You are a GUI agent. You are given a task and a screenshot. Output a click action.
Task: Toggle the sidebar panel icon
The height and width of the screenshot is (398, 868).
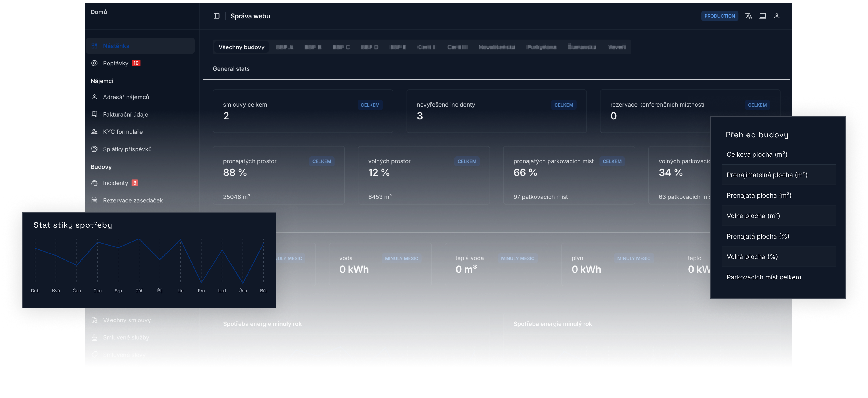[216, 16]
